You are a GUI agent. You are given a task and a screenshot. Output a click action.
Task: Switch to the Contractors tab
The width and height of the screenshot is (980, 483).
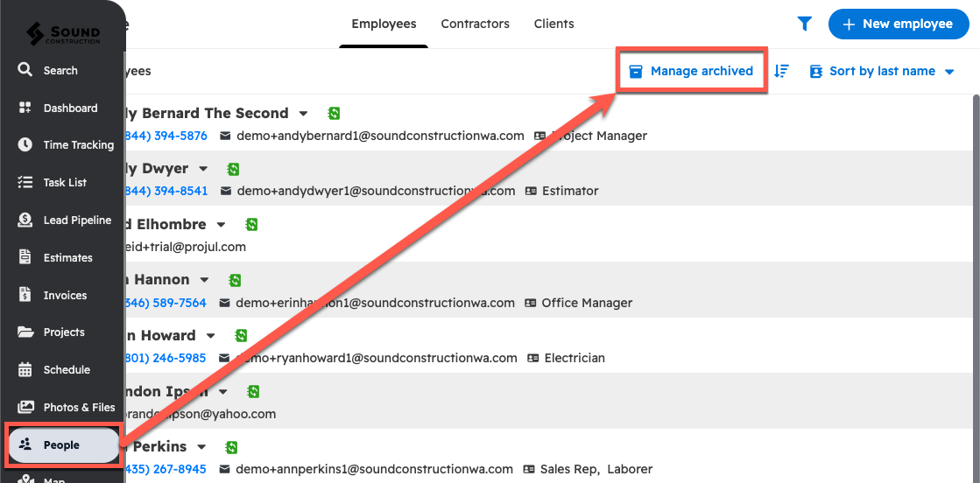[475, 24]
